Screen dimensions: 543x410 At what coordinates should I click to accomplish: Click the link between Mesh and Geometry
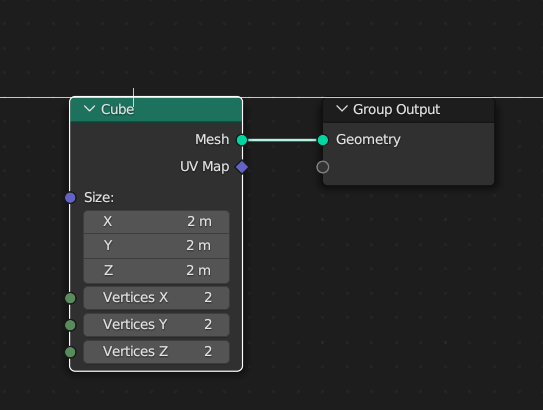click(282, 140)
